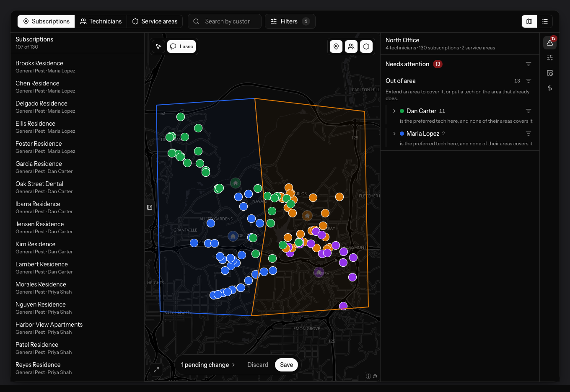Select Jensen Residence subscription
Viewport: 570px width, 392px height.
coord(78,227)
